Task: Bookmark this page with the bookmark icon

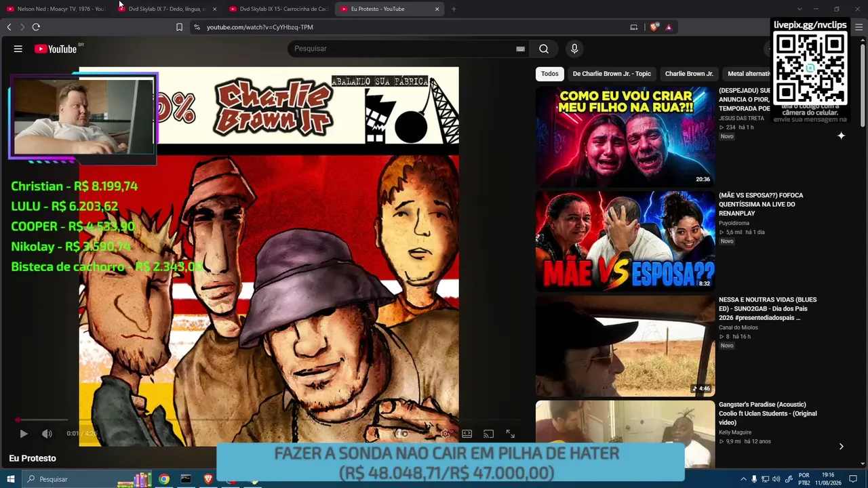Action: [x=179, y=27]
